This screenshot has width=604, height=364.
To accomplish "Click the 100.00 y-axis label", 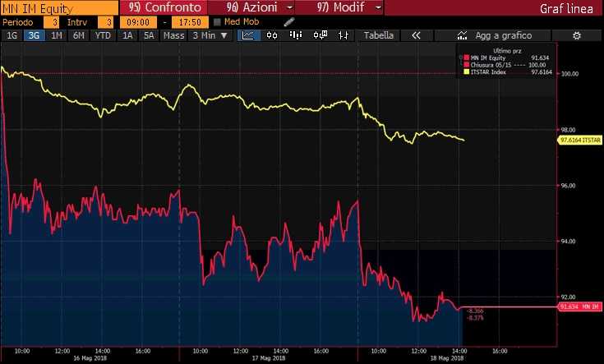I will pyautogui.click(x=569, y=74).
